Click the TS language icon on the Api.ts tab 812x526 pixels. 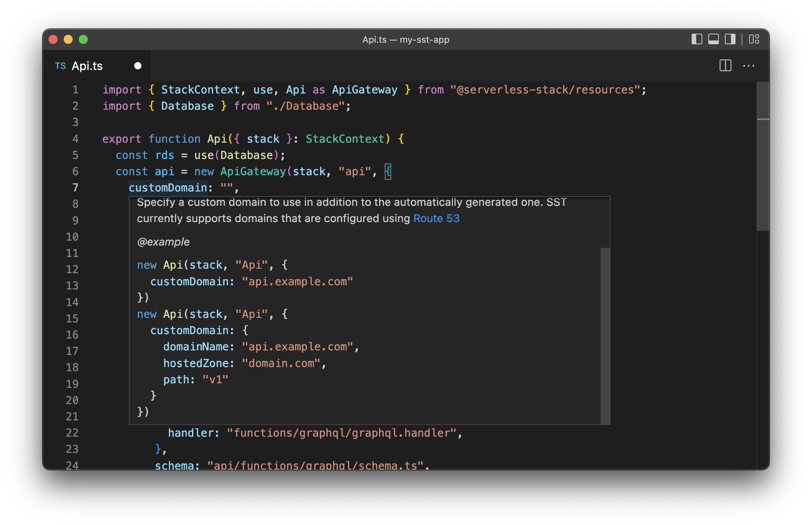60,65
